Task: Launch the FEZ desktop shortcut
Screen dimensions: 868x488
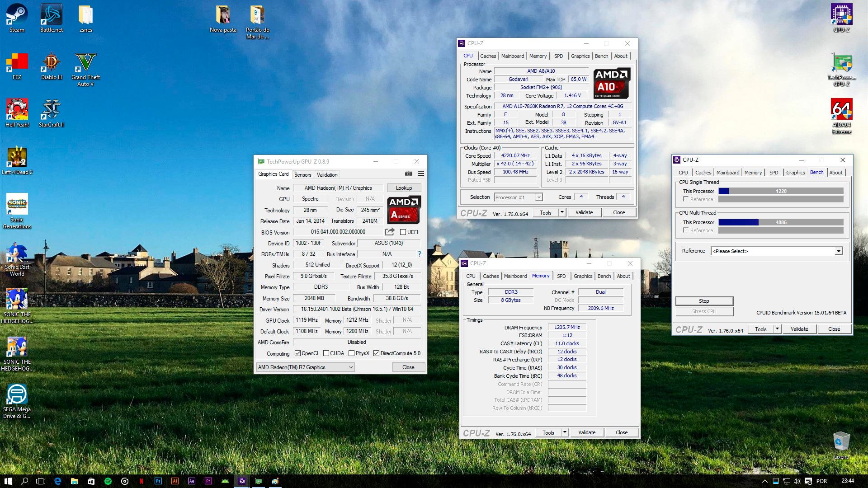Action: tap(17, 66)
